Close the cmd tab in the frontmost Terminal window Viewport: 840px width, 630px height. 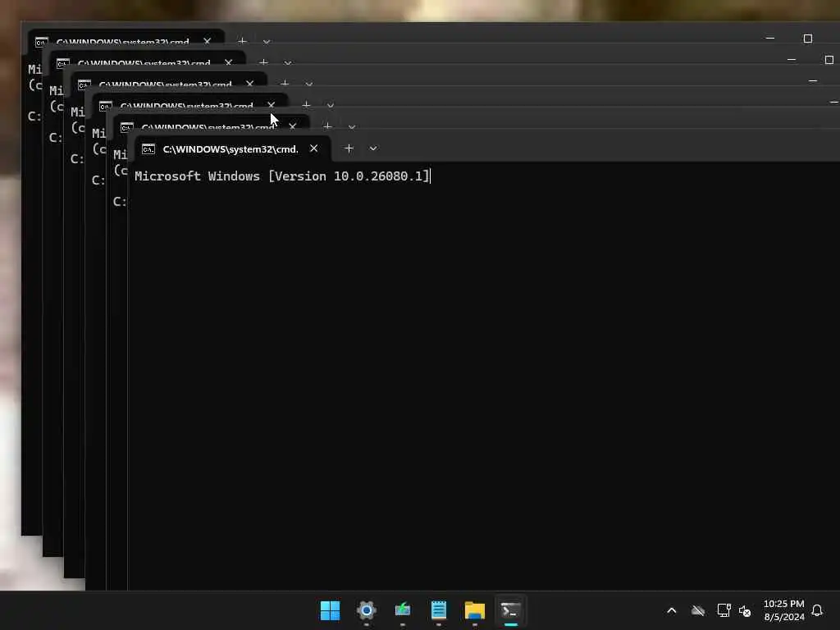(x=314, y=148)
